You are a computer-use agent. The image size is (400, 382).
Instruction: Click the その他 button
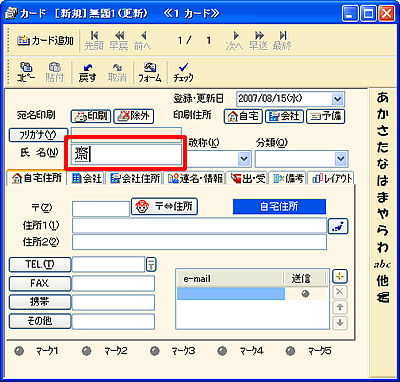[40, 321]
